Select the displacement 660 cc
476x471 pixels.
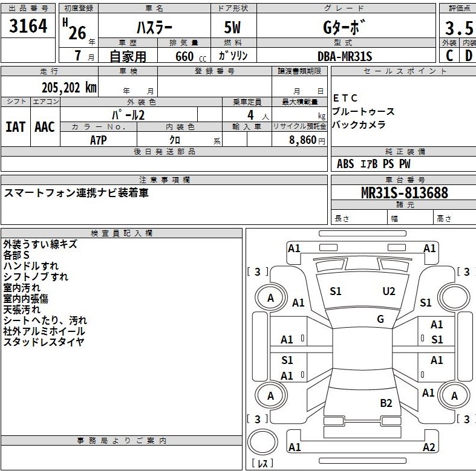coord(191,56)
